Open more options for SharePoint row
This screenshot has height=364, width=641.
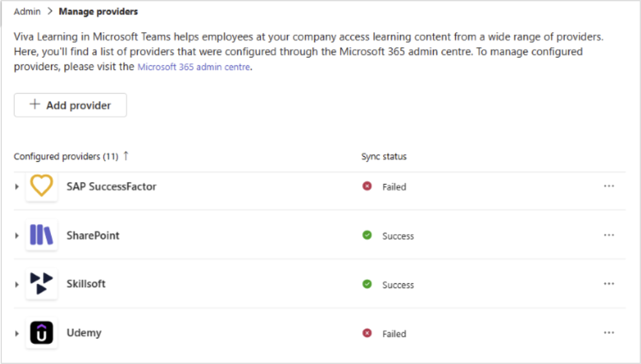pos(609,235)
